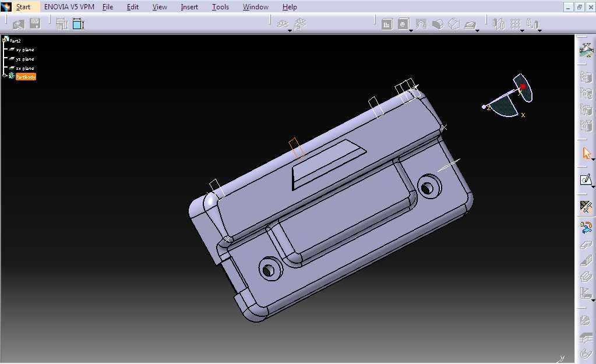Click the Measure Between toolbar icon

click(62, 24)
